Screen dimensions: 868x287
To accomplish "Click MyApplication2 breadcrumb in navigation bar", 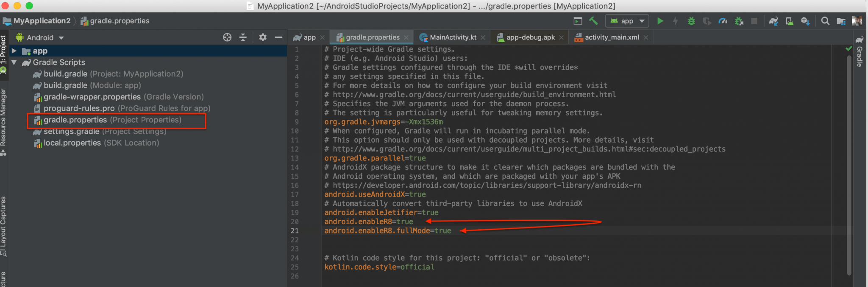I will (36, 21).
